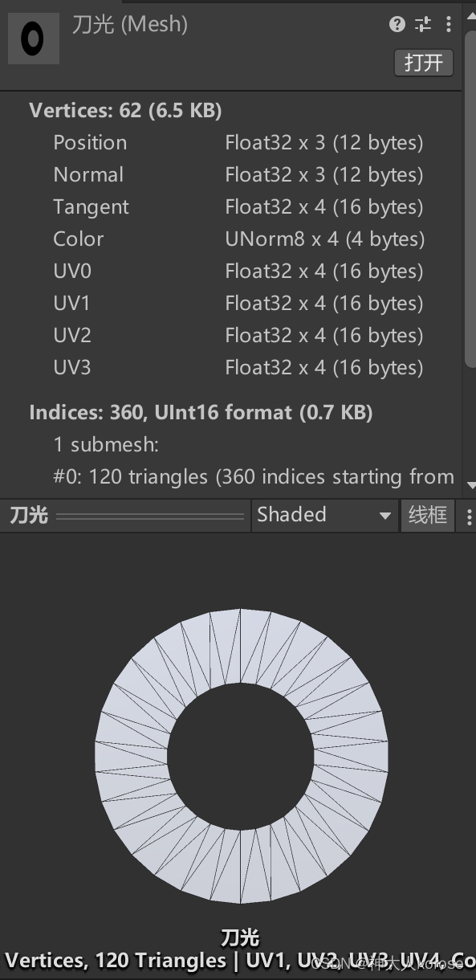Screen dimensions: 476x980
Task: Open the Shaded display mode dropdown
Action: pos(325,515)
